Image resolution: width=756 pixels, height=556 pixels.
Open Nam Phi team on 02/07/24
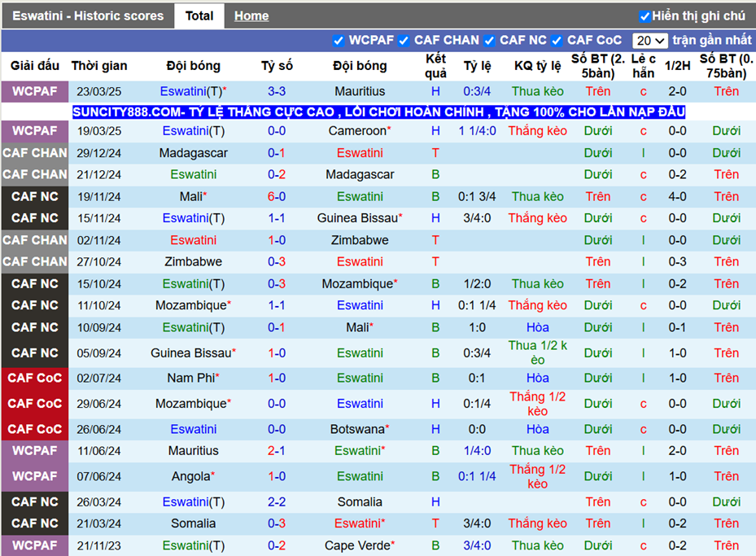click(194, 378)
